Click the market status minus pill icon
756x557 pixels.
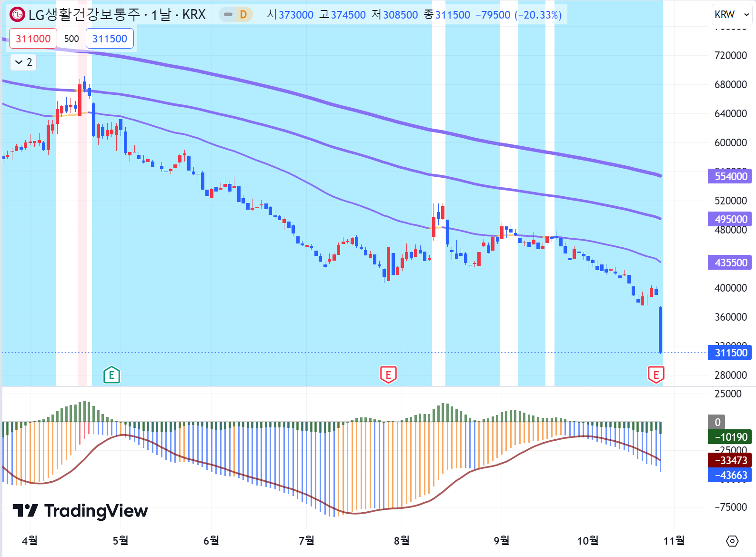tap(228, 15)
